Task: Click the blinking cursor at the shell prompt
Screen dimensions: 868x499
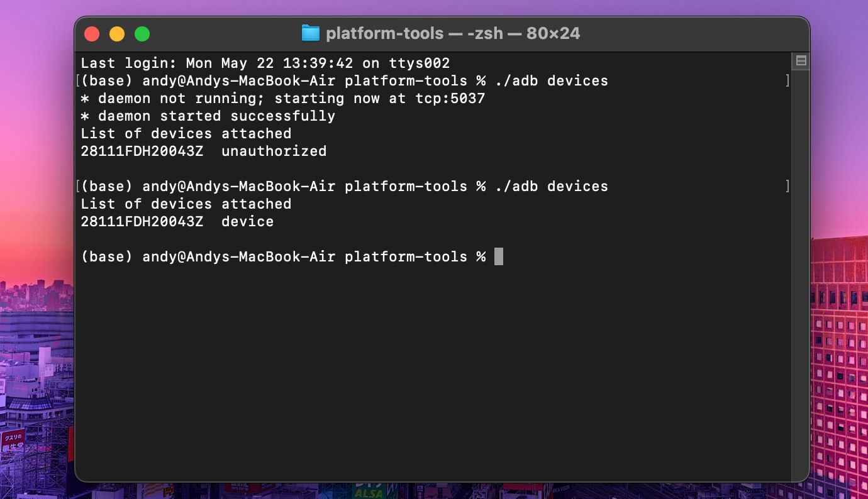Action: [x=498, y=256]
